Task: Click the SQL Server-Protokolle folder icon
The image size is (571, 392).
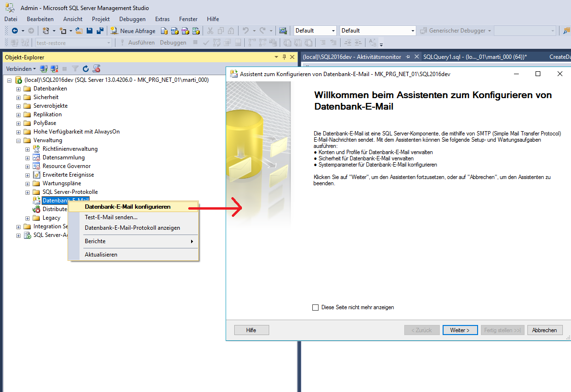Action: click(x=36, y=192)
